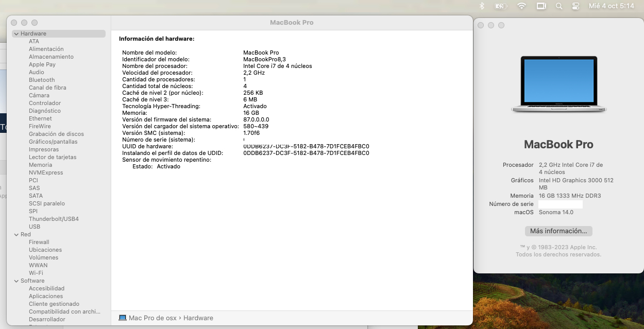This screenshot has height=329, width=644.
Task: Select Impresoras in the sidebar
Action: (x=44, y=149)
